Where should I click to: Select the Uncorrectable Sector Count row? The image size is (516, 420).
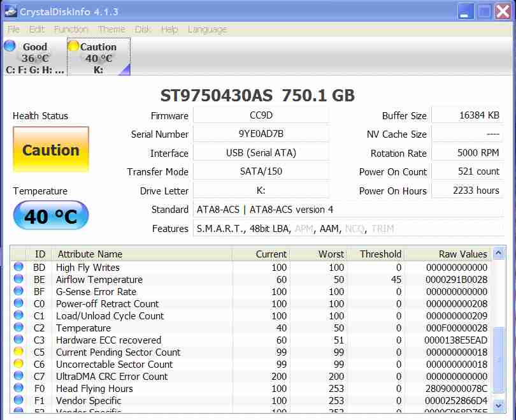pyautogui.click(x=251, y=364)
